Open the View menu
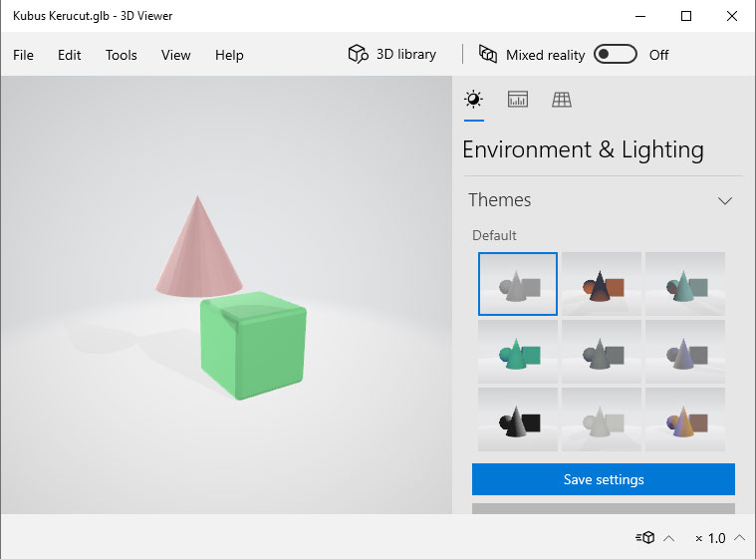The height and width of the screenshot is (559, 756). coord(176,55)
